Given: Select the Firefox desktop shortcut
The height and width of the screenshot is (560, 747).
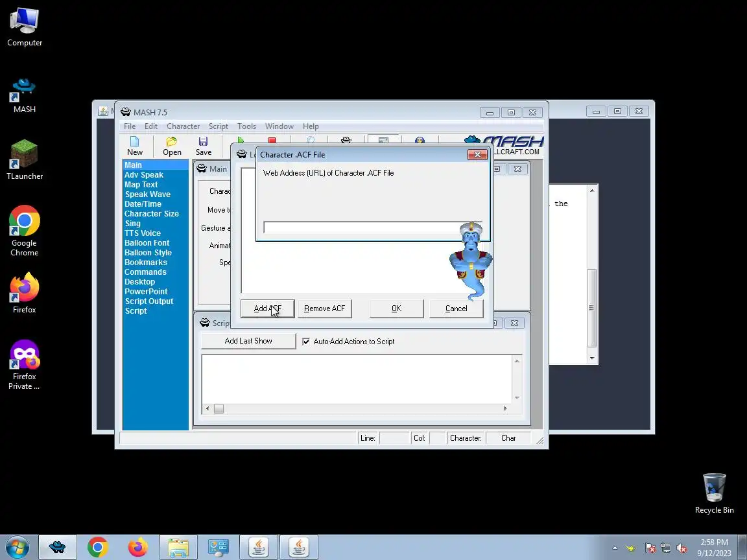Looking at the screenshot, I should point(24,293).
